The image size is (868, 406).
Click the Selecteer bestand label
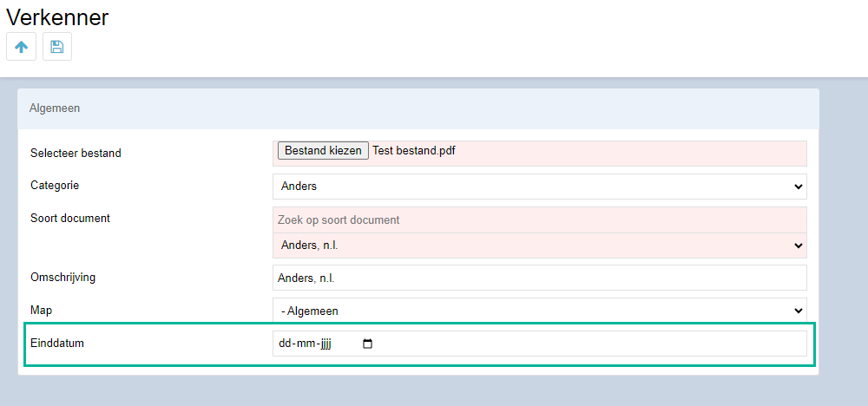click(x=76, y=154)
